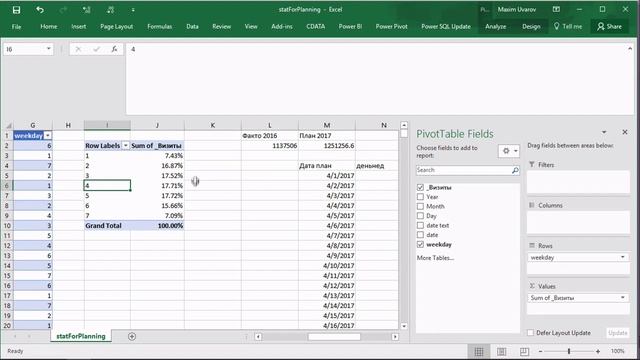Go to the Design tab
The image size is (640, 360).
531,27
